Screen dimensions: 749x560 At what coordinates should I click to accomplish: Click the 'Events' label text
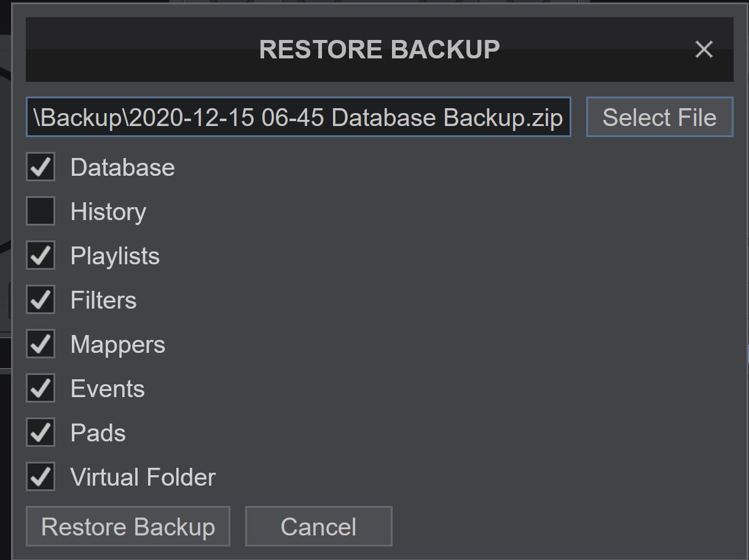(x=108, y=389)
